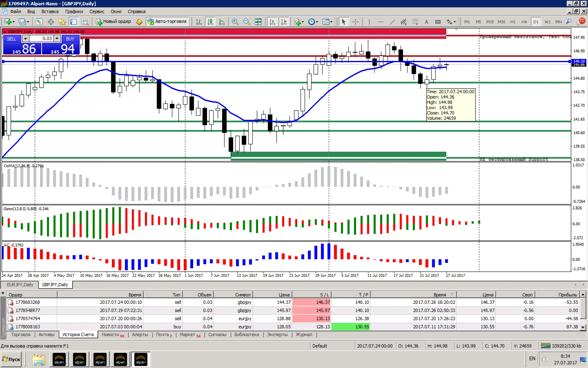Click the Tile Windows icon

click(x=258, y=21)
